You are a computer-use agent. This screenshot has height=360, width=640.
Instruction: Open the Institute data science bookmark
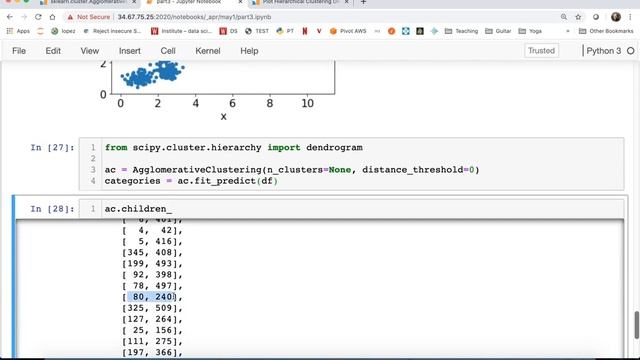click(181, 31)
